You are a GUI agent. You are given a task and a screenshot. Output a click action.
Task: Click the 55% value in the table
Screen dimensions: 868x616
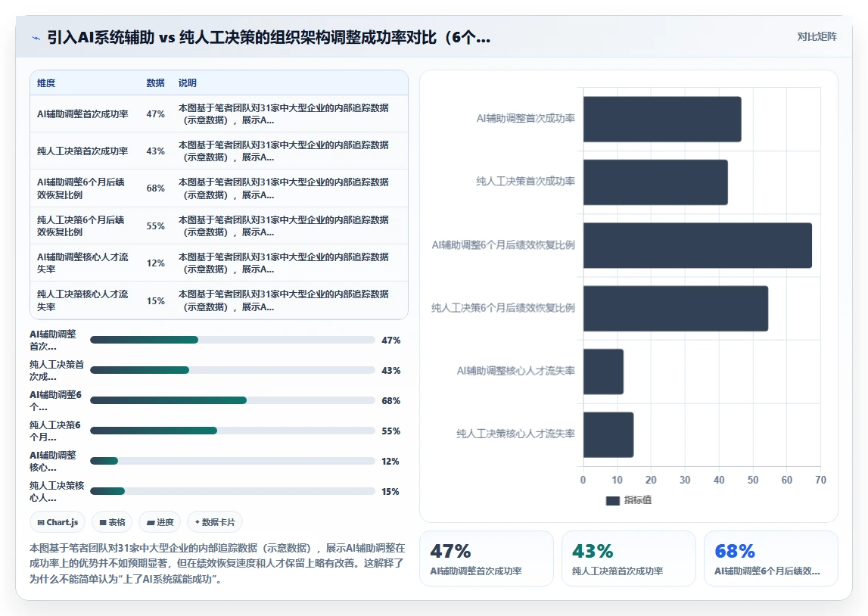[156, 226]
